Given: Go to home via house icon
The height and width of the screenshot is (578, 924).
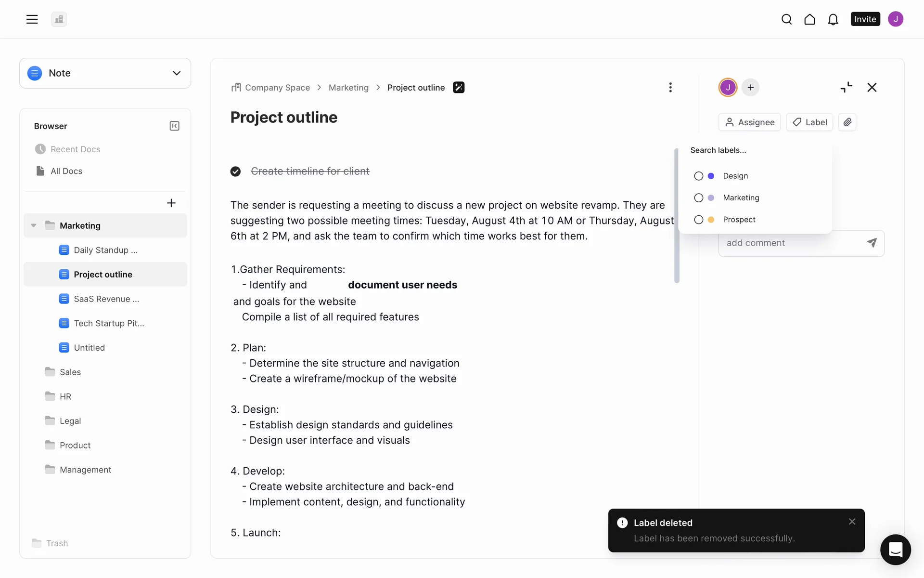Looking at the screenshot, I should [809, 19].
